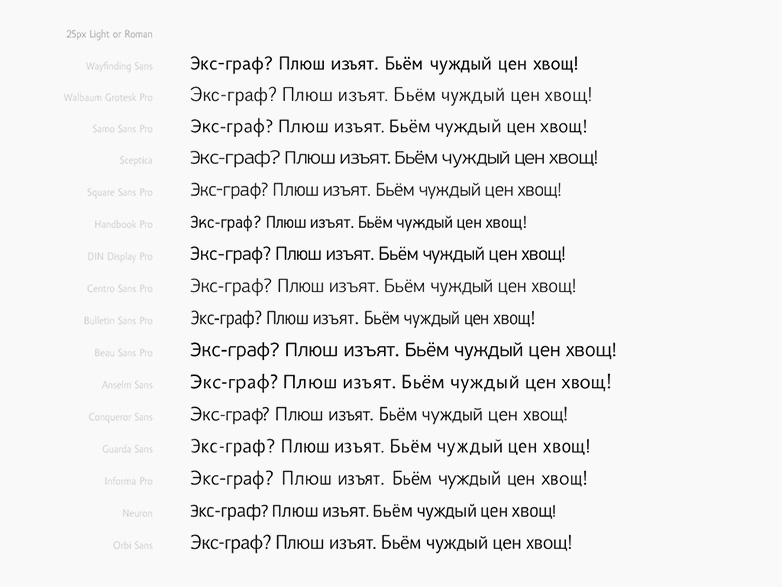Select the Square Sans Pro font label
This screenshot has height=587, width=782.
120,193
